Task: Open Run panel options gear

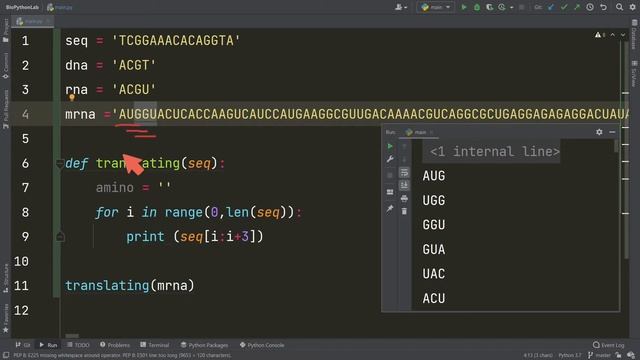Action: click(x=599, y=132)
